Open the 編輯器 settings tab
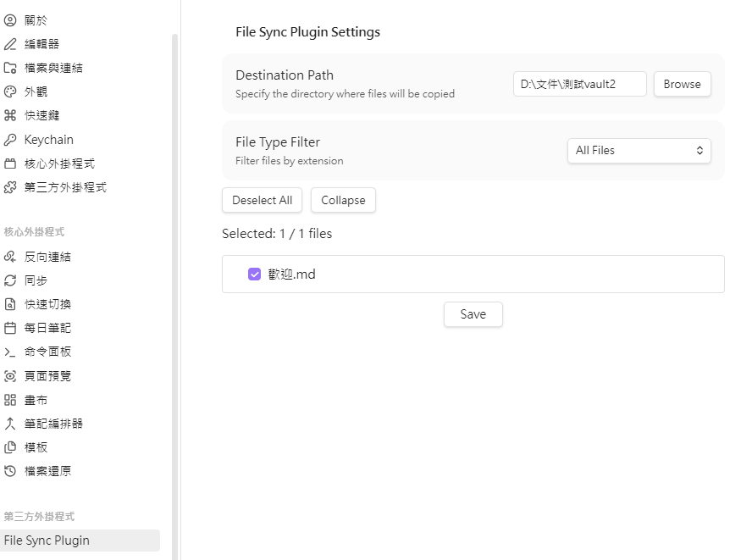The width and height of the screenshot is (752, 560). [41, 44]
